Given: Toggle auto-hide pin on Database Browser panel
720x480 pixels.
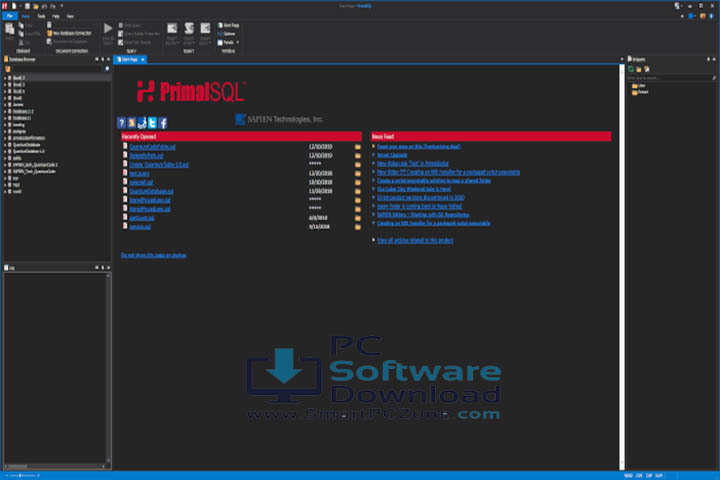Looking at the screenshot, I should pos(102,59).
